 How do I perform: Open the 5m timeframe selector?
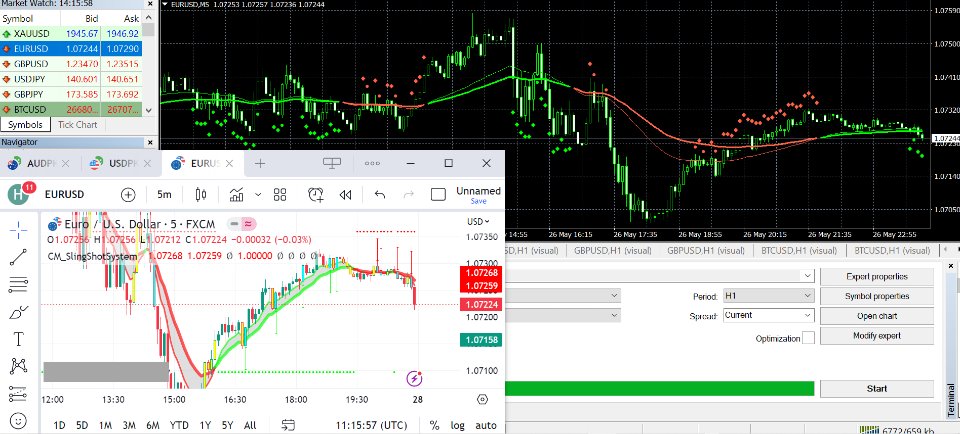point(164,195)
